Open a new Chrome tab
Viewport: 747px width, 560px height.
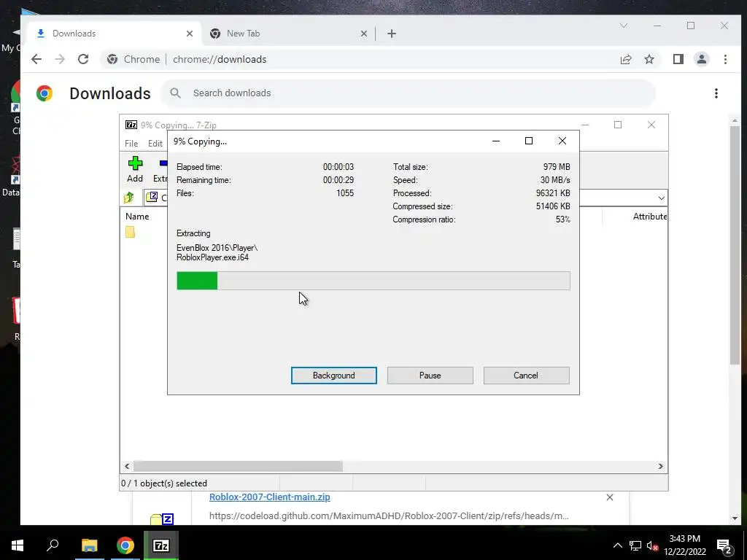click(x=392, y=34)
